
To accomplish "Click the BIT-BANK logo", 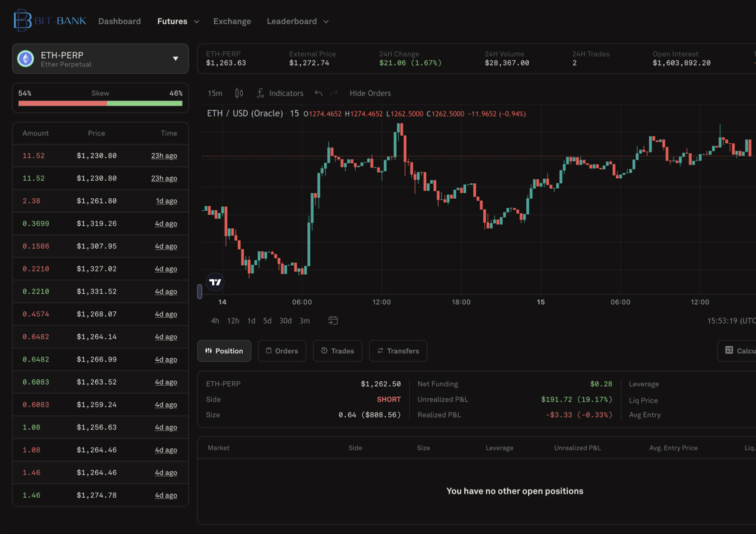I will (x=49, y=19).
